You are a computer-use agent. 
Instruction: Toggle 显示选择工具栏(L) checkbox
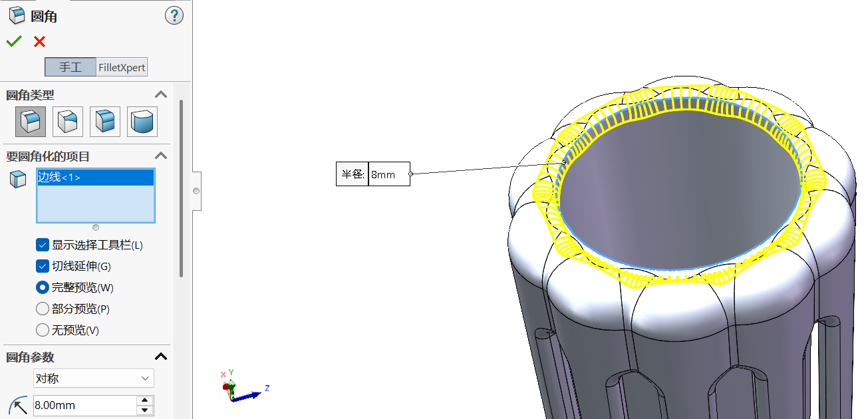tap(43, 245)
